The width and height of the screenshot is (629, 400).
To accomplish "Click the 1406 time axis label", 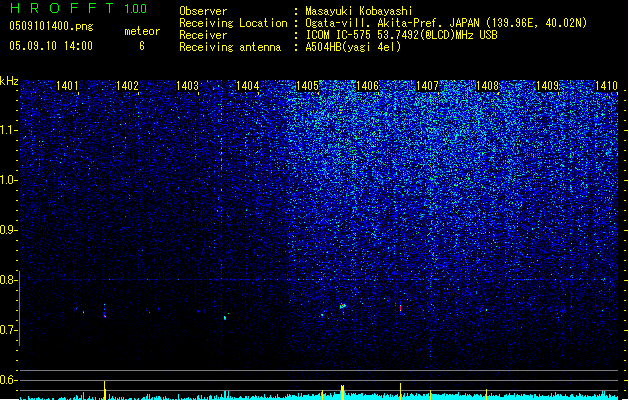I will pos(367,86).
